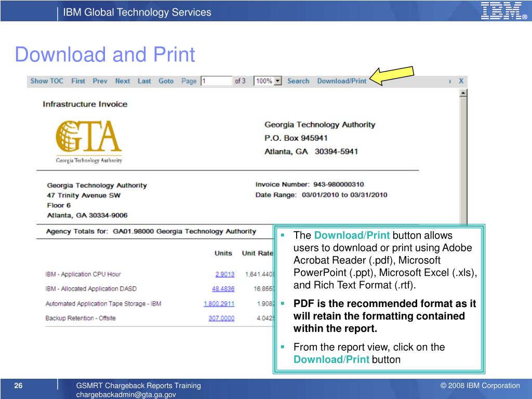This screenshot has height=399, width=532.
Task: Click the Download/Print toolbar link
Action: click(x=342, y=81)
